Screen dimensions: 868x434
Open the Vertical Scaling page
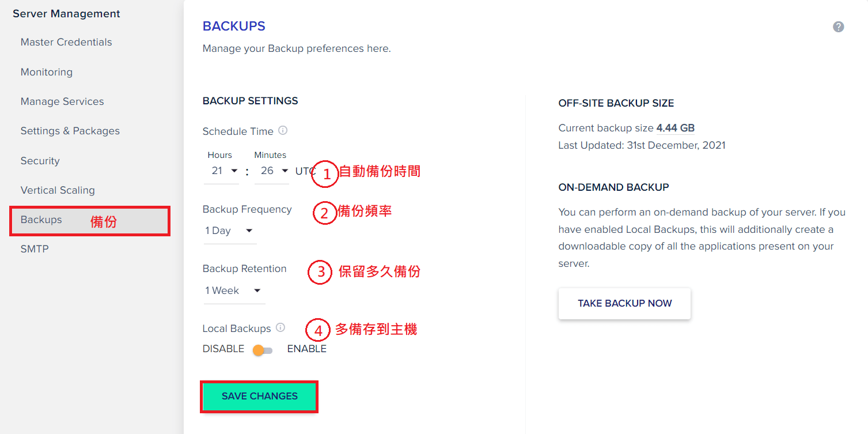[58, 190]
